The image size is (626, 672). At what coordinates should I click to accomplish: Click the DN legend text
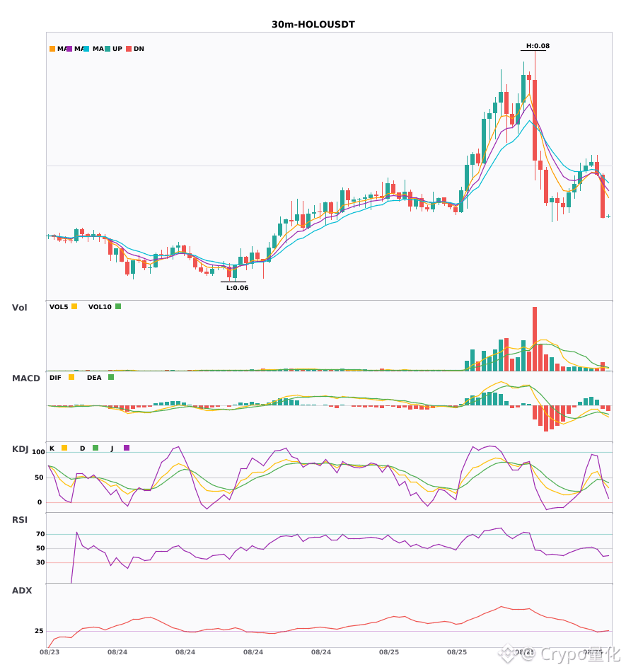coord(139,49)
